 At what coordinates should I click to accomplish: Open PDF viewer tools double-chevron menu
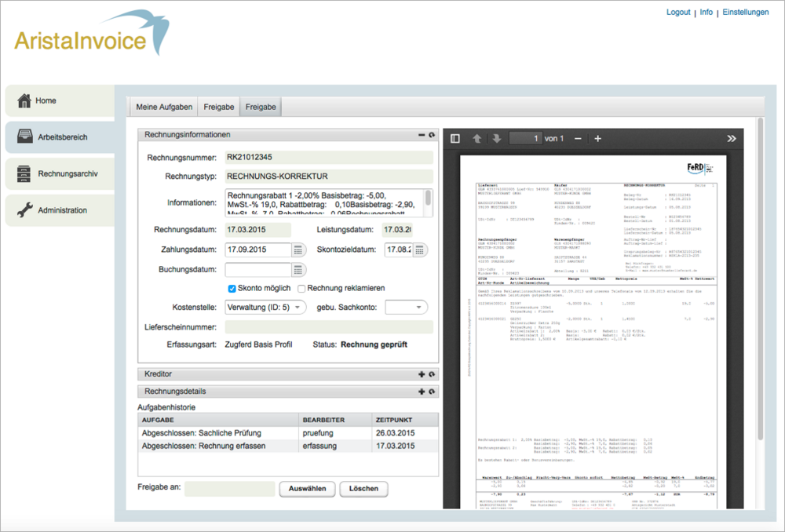click(732, 139)
